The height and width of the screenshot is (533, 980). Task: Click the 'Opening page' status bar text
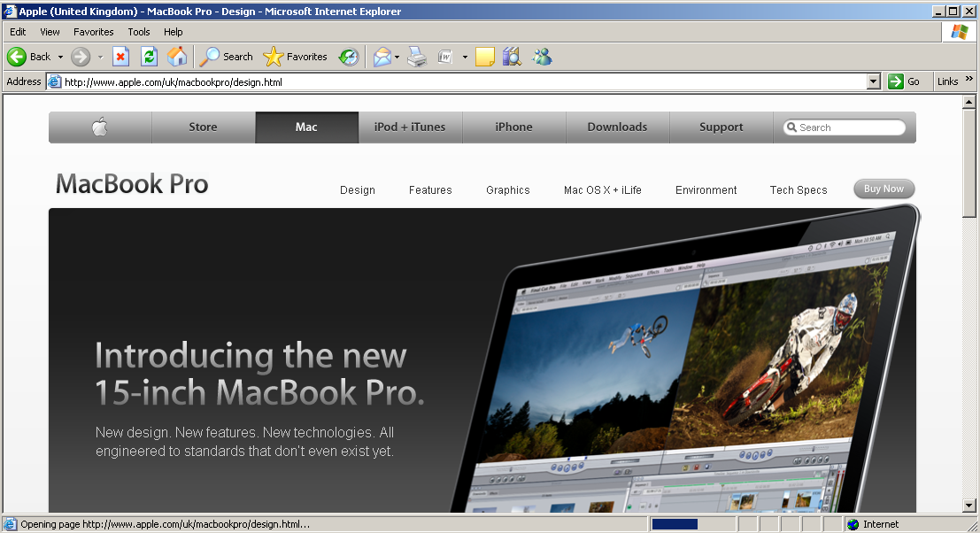coord(165,524)
